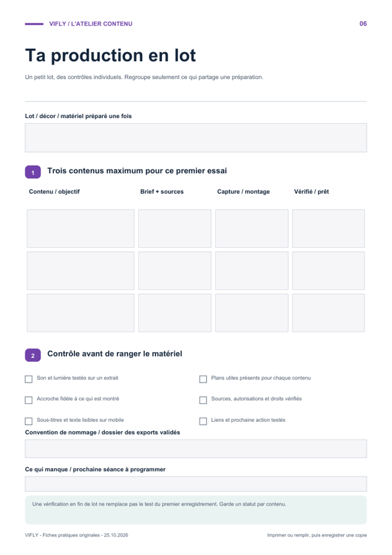Select first row 'Contenu / objectif' cell

[80, 228]
